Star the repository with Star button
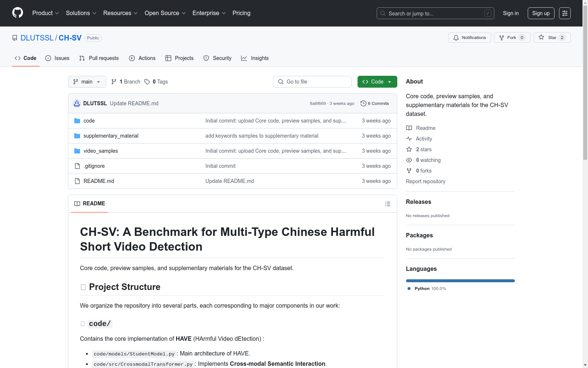Image resolution: width=588 pixels, height=368 pixels. point(552,38)
